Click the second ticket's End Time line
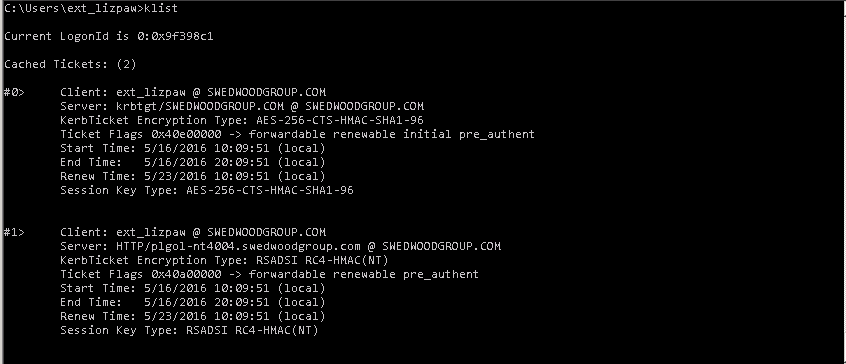846x364 pixels. [193, 303]
